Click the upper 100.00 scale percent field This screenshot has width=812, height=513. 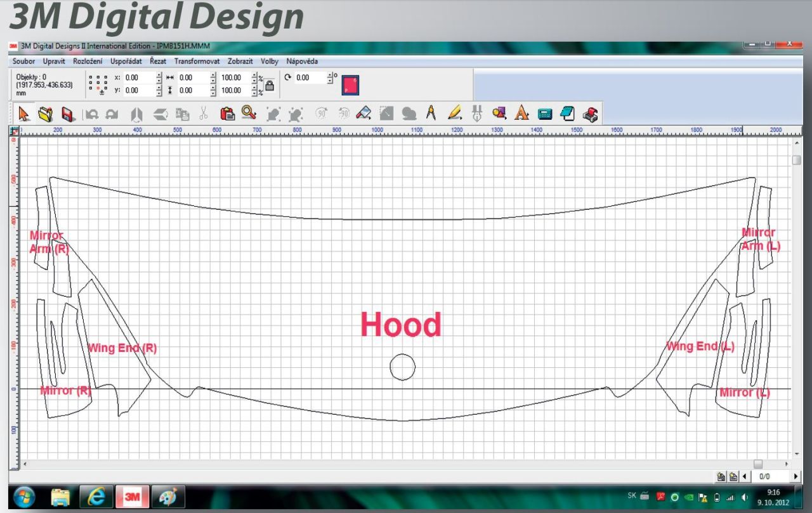pyautogui.click(x=235, y=77)
